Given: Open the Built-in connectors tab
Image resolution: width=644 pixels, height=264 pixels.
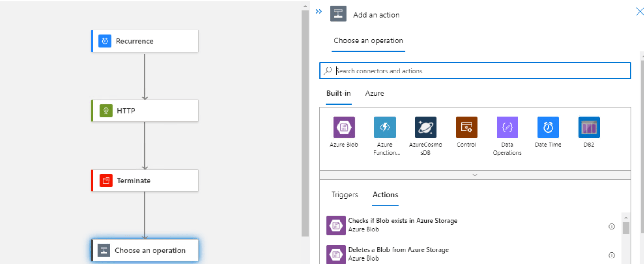Looking at the screenshot, I should 338,93.
